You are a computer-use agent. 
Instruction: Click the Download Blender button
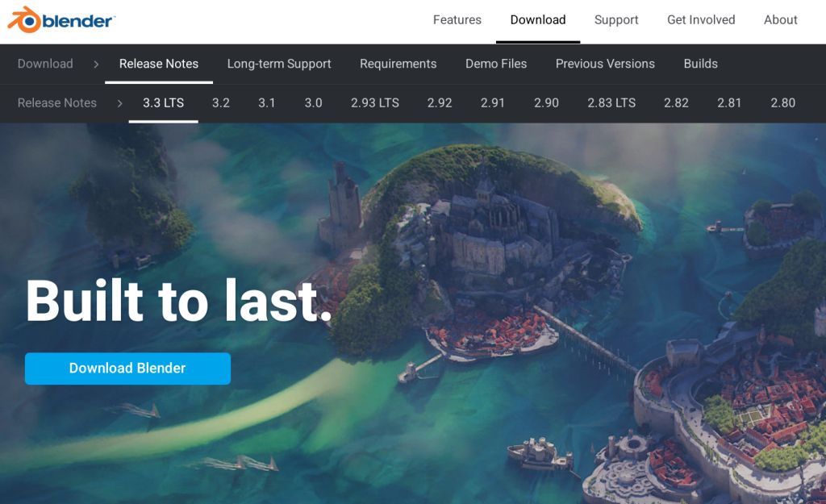(127, 369)
